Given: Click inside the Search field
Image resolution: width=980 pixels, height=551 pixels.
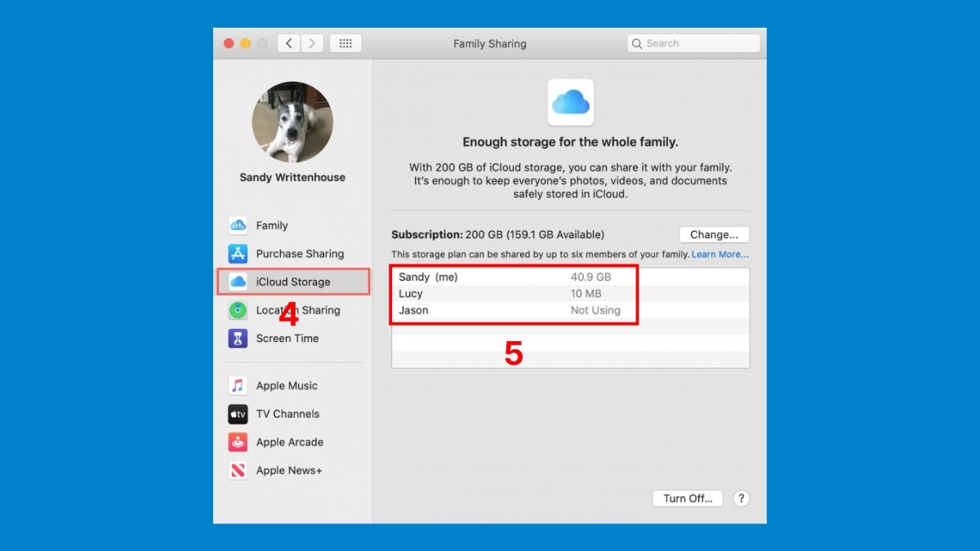Looking at the screenshot, I should 693,43.
